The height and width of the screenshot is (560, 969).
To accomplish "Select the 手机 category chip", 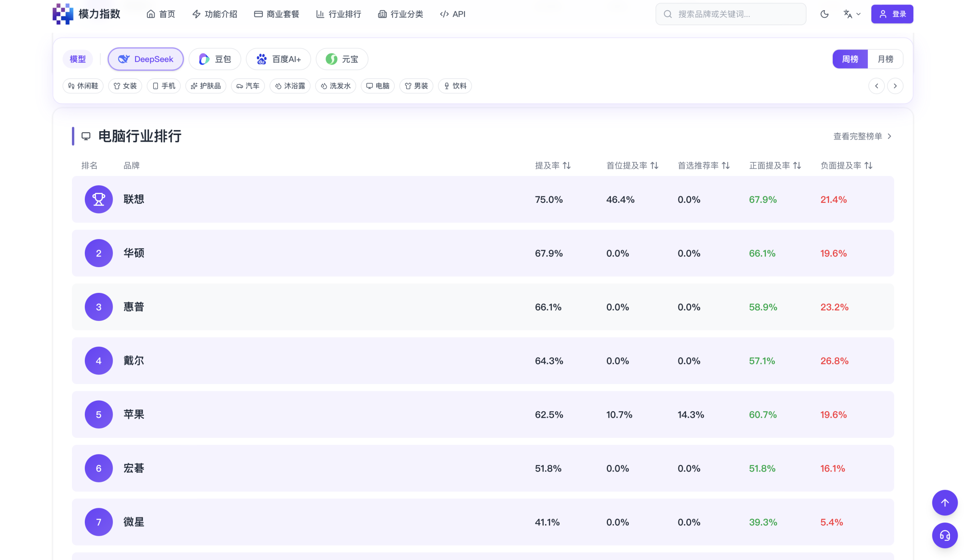I will 164,86.
